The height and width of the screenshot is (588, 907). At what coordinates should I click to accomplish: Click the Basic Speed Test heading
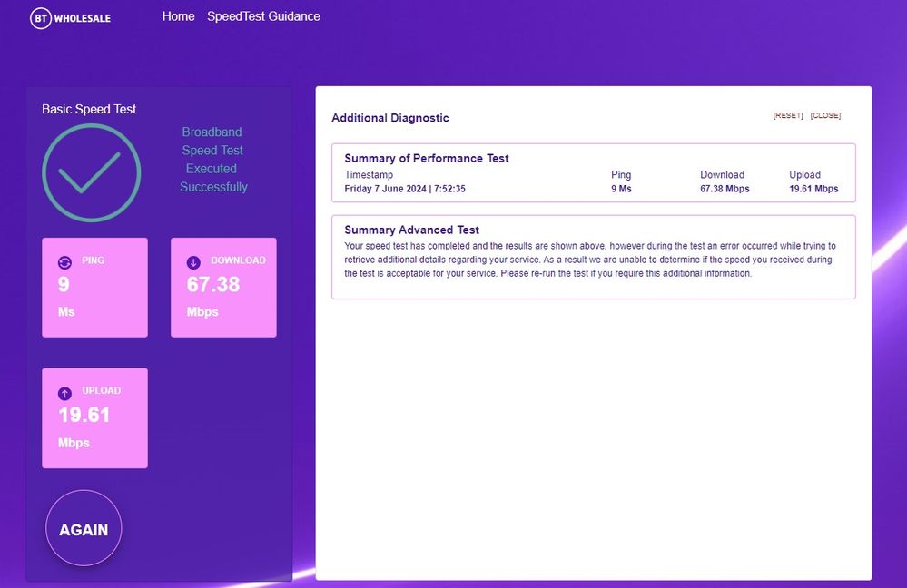click(x=88, y=109)
